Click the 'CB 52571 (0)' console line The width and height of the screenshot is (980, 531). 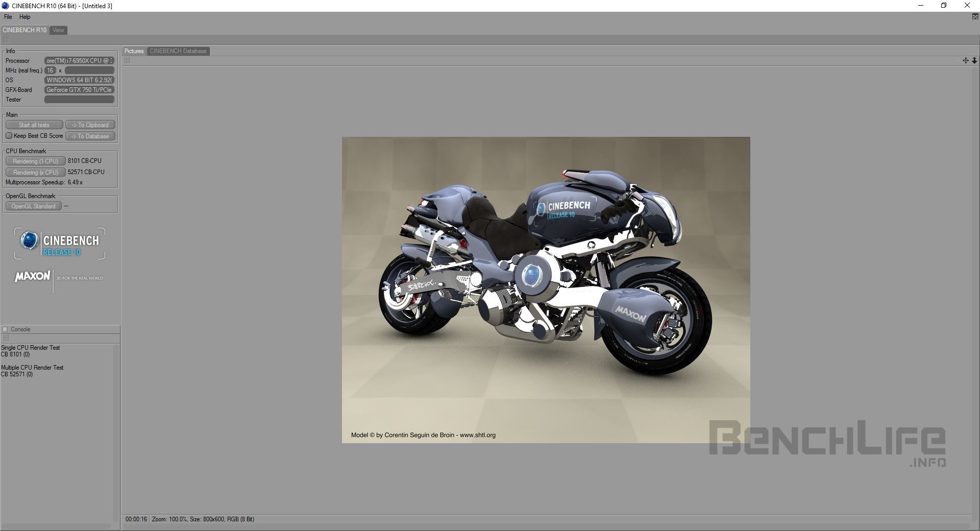point(17,374)
